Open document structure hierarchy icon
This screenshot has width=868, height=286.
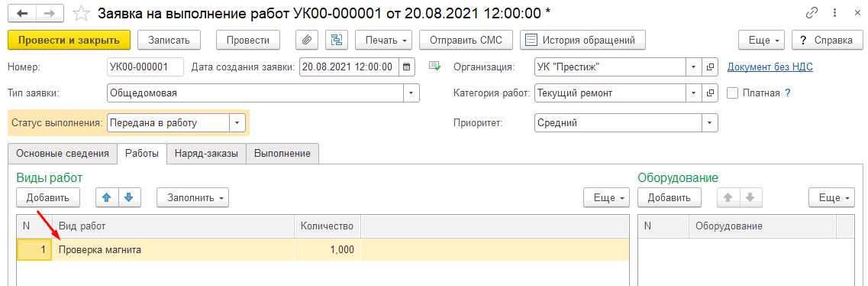point(336,40)
